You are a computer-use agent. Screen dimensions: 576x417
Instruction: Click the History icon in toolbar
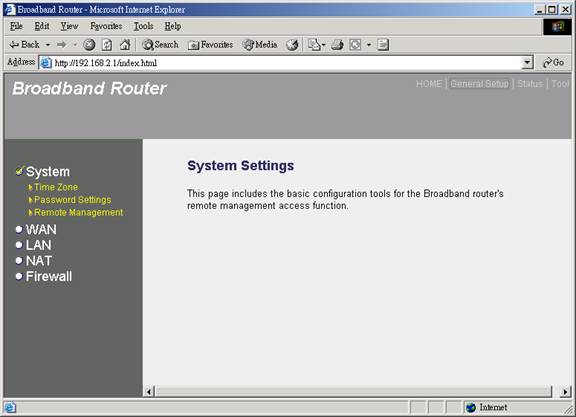[x=292, y=45]
